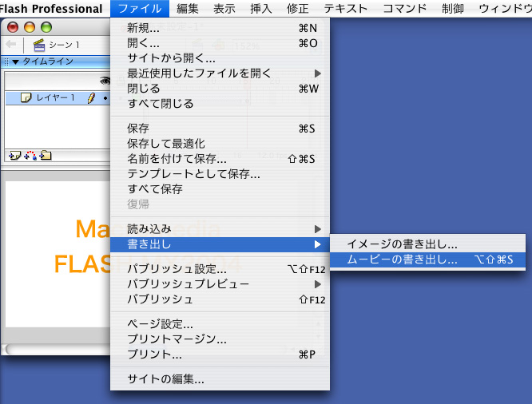Choose パブリッシュ設定... menu item
The image size is (532, 404).
(x=220, y=269)
